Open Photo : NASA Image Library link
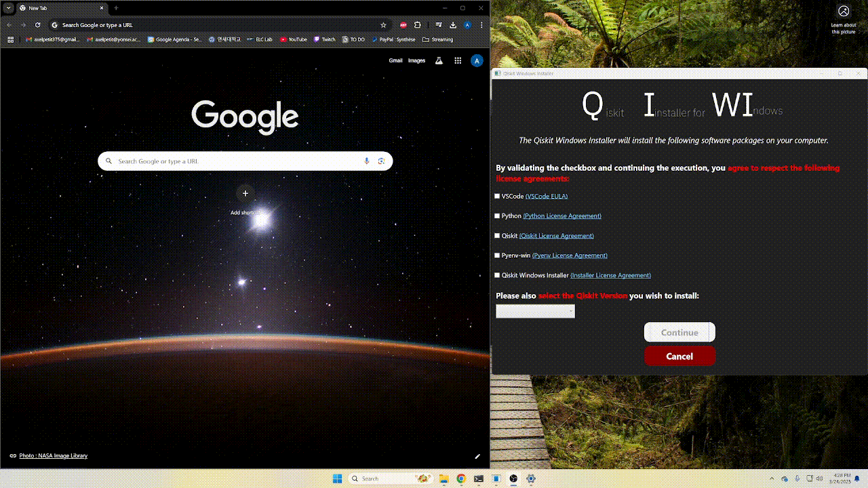 point(54,456)
